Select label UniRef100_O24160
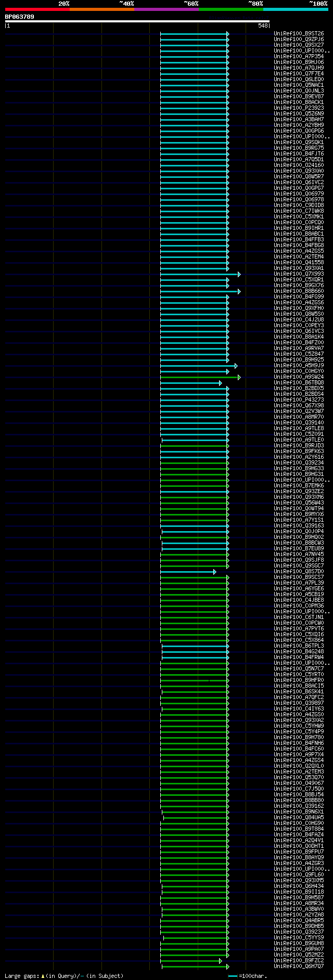Image resolution: width=333 pixels, height=980 pixels. point(299,165)
